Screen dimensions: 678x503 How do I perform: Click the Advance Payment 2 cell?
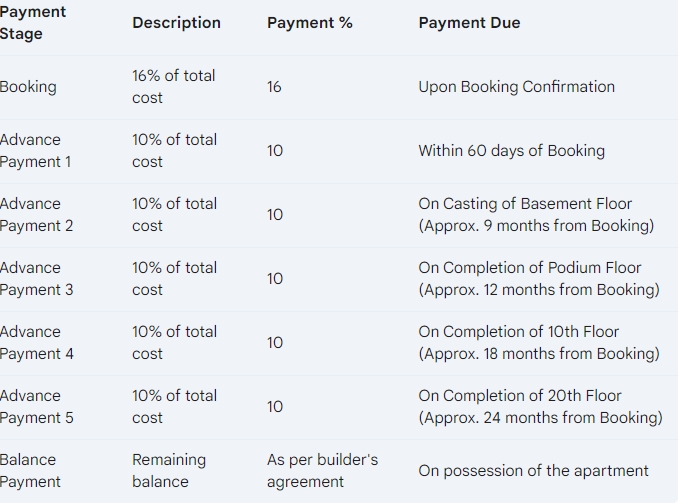(x=36, y=215)
